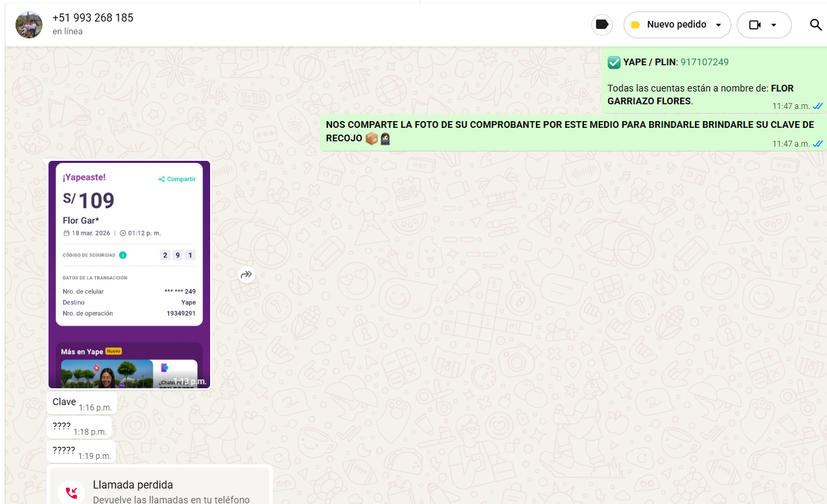Click blue read ticks on RECOJO message
The width and height of the screenshot is (827, 504).
click(x=818, y=144)
